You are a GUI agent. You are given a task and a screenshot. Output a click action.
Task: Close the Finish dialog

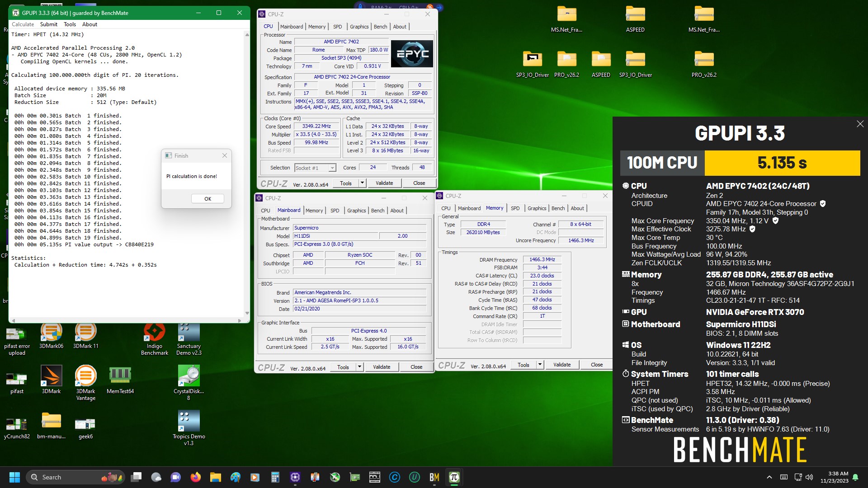225,155
